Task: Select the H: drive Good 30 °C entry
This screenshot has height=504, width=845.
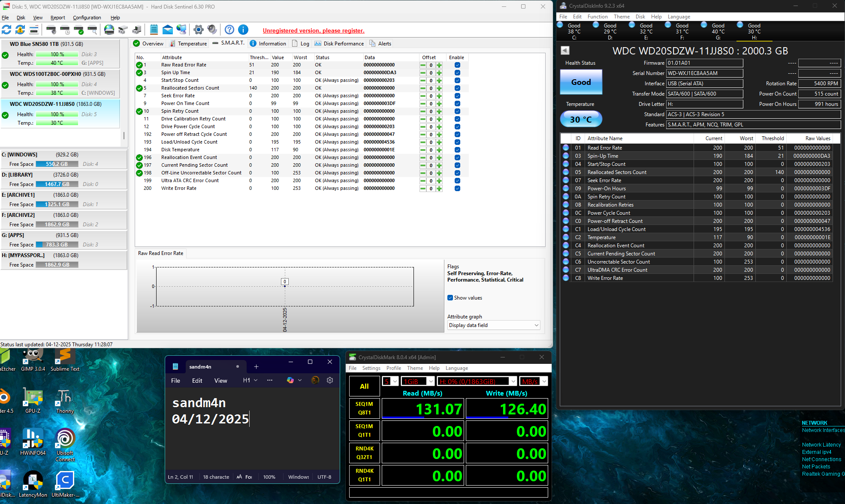Action: [x=754, y=31]
